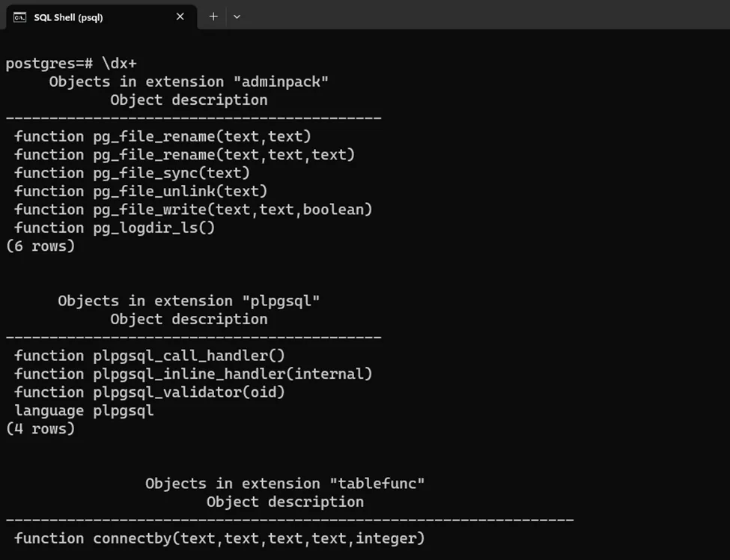Click the pg_file_unlink(text) function line

tap(141, 191)
